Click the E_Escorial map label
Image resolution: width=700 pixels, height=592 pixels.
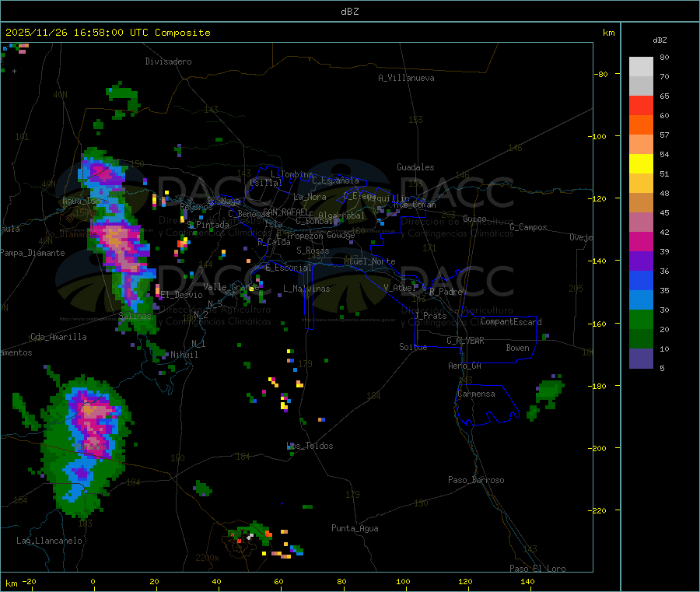[x=289, y=268]
